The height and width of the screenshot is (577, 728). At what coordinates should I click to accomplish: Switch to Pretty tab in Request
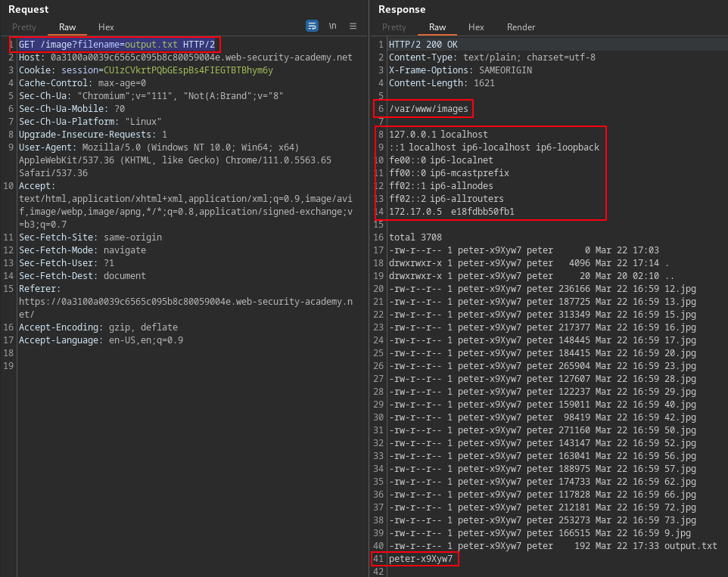(x=24, y=27)
